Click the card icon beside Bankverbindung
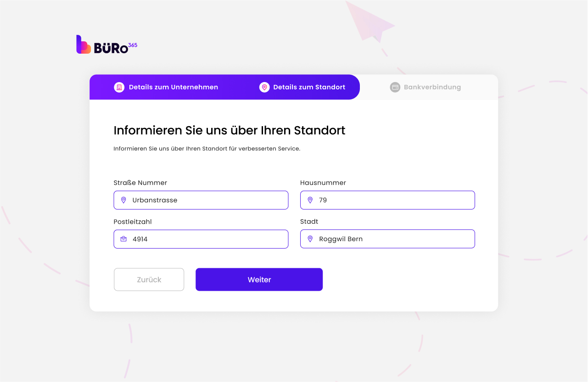Screen dimensions: 588x382 coord(395,87)
